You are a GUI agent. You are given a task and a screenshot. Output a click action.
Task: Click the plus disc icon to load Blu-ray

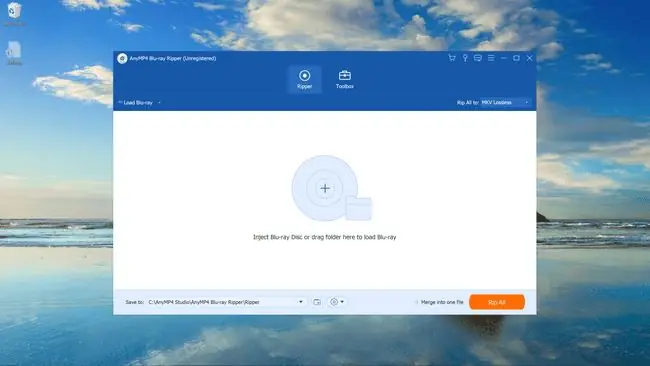coord(325,188)
